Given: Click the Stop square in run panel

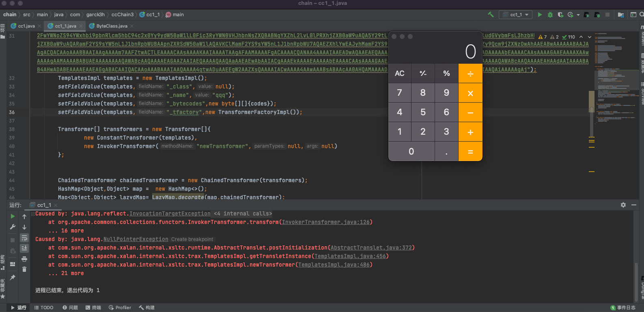Looking at the screenshot, I should 13,240.
